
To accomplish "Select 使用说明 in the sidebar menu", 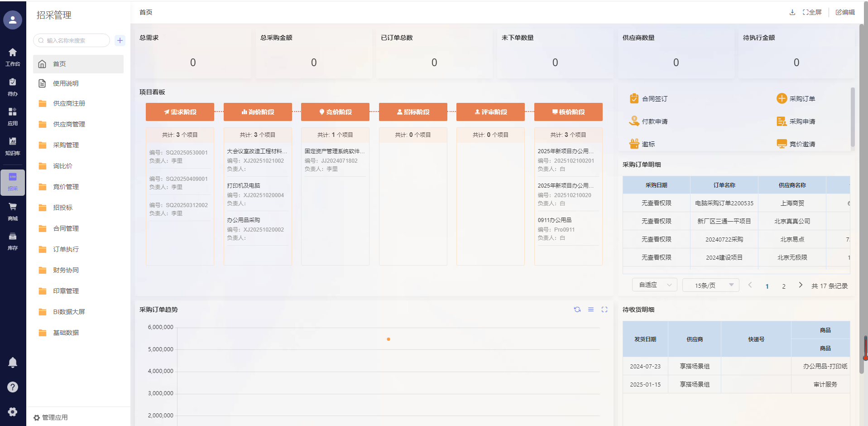I will click(66, 83).
